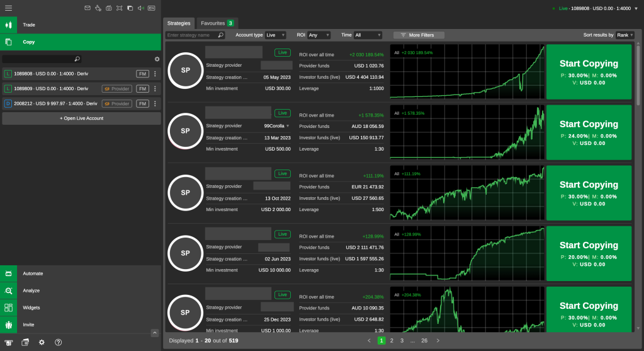Switch to the Favourites tab

pos(217,23)
